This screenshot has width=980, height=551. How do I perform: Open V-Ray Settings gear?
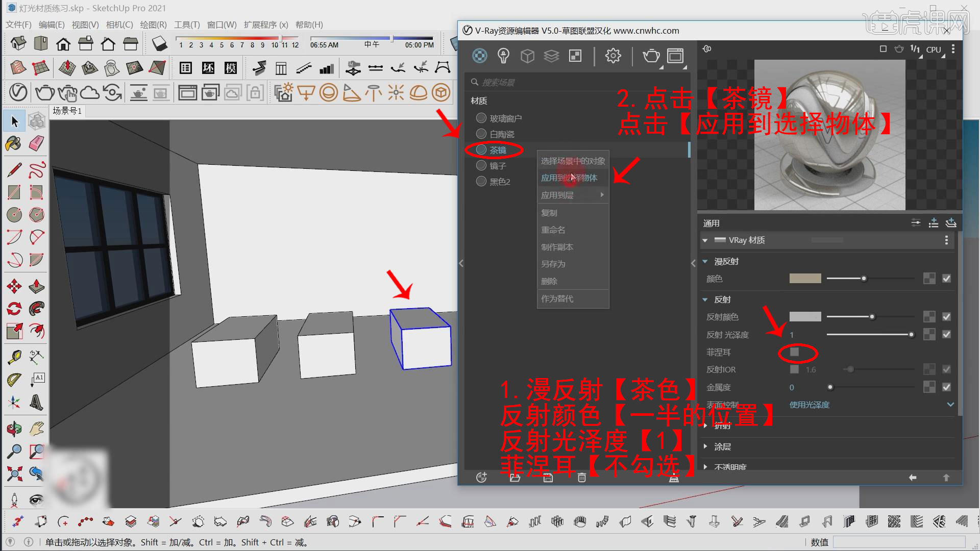(613, 56)
